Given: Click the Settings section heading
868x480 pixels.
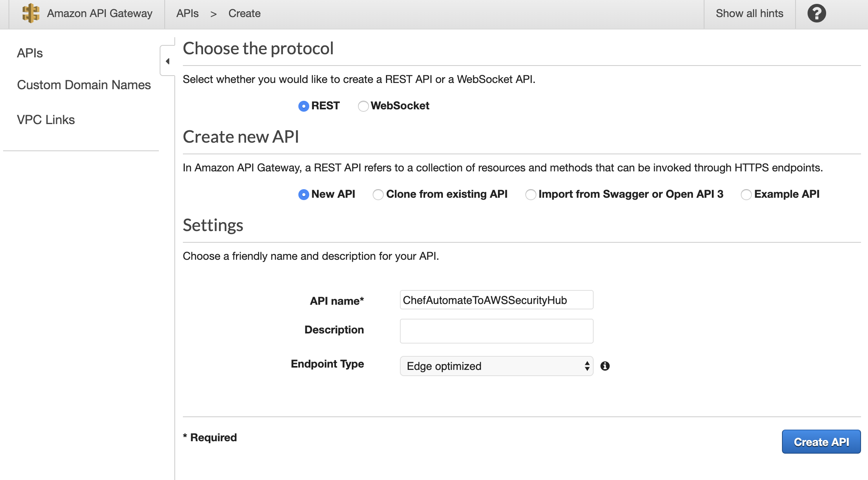Looking at the screenshot, I should 213,225.
